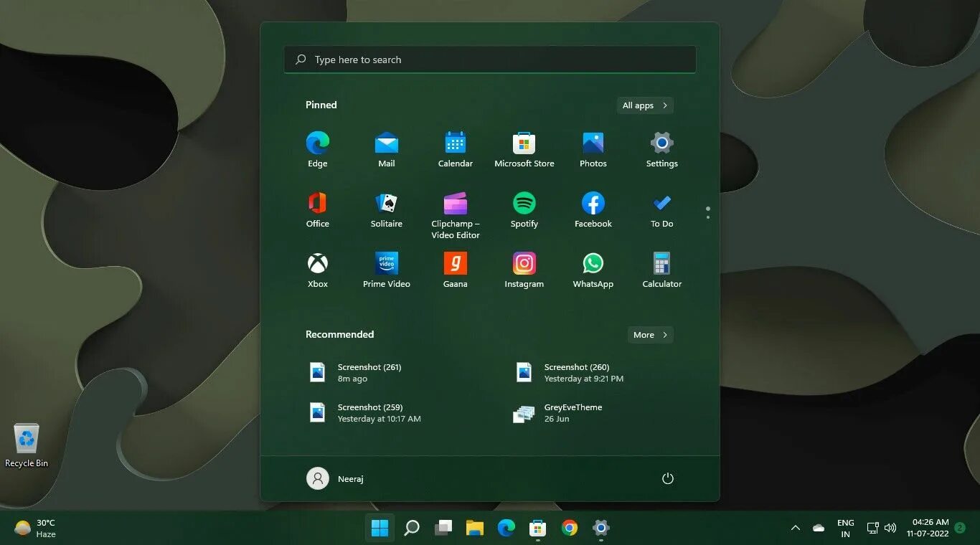Open Prime Video app
This screenshot has width=980, height=545.
[x=387, y=270]
